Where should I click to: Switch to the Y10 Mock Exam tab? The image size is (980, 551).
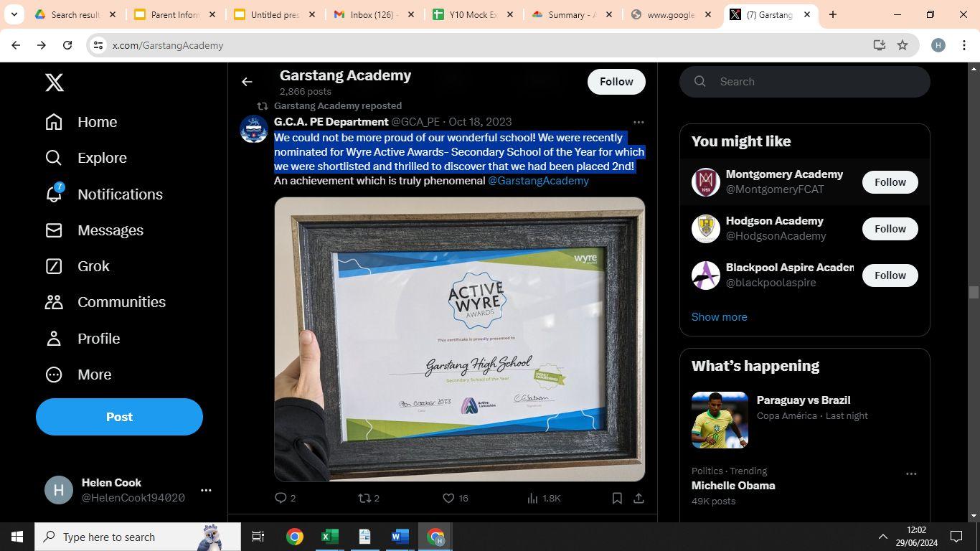pos(472,14)
